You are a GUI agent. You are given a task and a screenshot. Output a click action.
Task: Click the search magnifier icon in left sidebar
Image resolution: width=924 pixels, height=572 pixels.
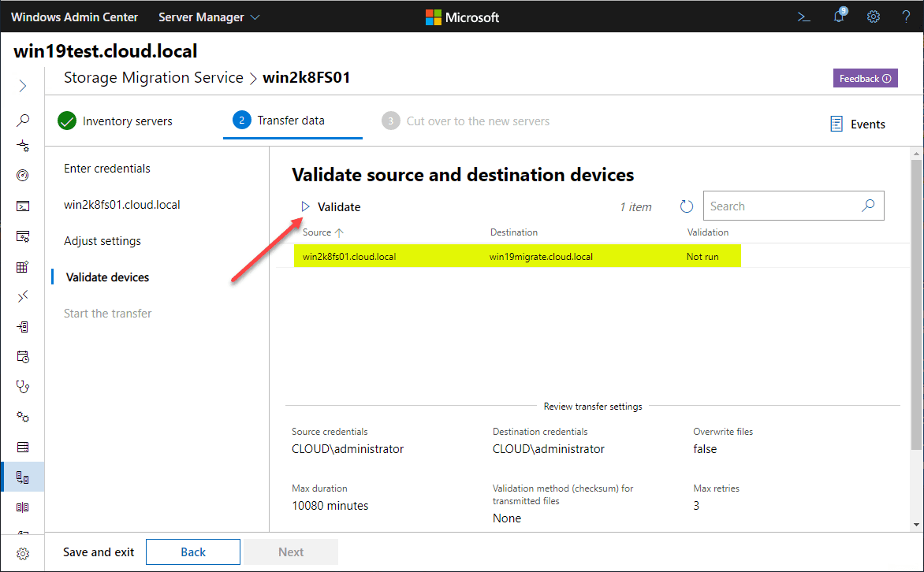coord(23,119)
